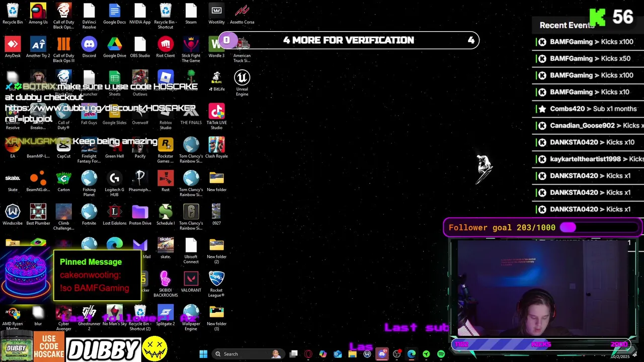Open the 0927 file icon
The image size is (644, 362).
click(x=216, y=215)
